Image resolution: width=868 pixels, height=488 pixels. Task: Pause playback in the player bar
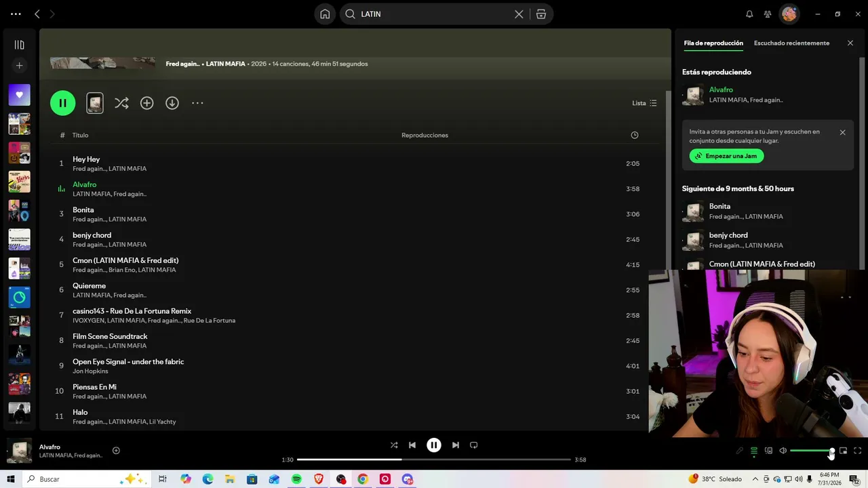tap(434, 445)
